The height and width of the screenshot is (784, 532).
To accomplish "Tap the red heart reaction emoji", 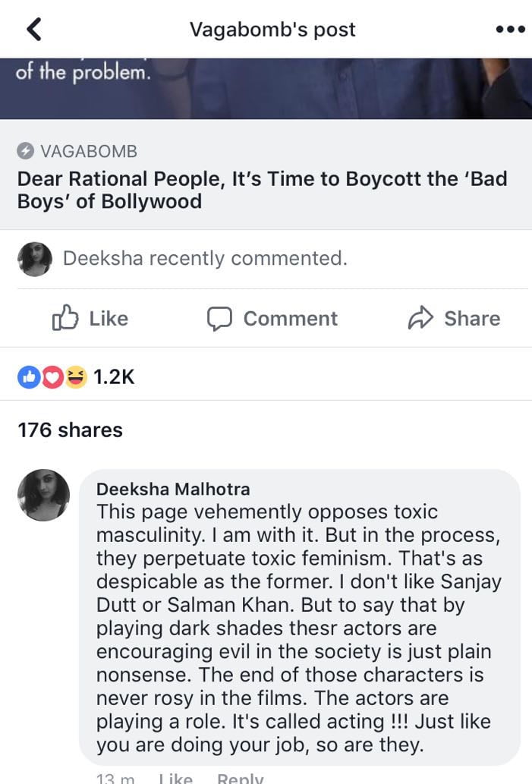I will tap(52, 376).
